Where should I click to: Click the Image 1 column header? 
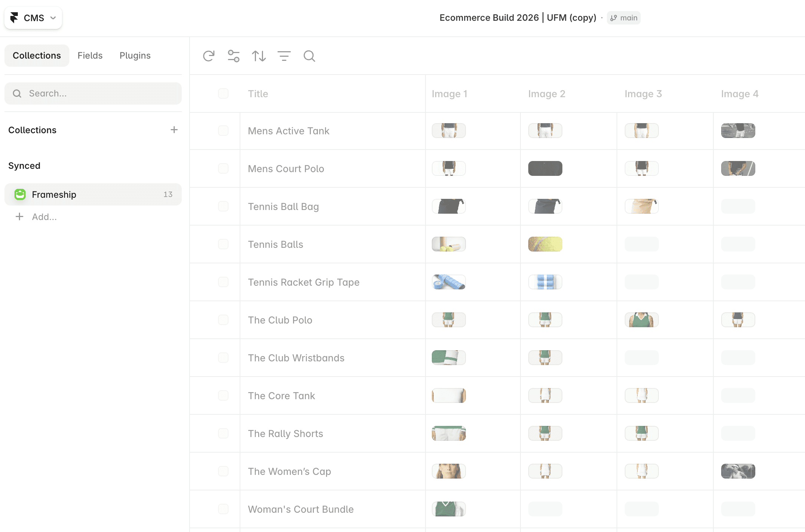[x=449, y=94]
